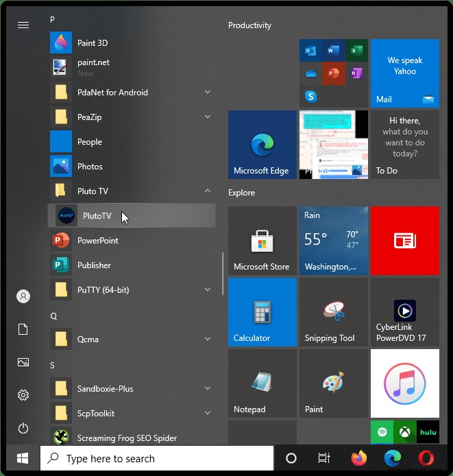Screen dimensions: 453x476
Task: Click the Productivity group heading
Action: click(x=249, y=25)
